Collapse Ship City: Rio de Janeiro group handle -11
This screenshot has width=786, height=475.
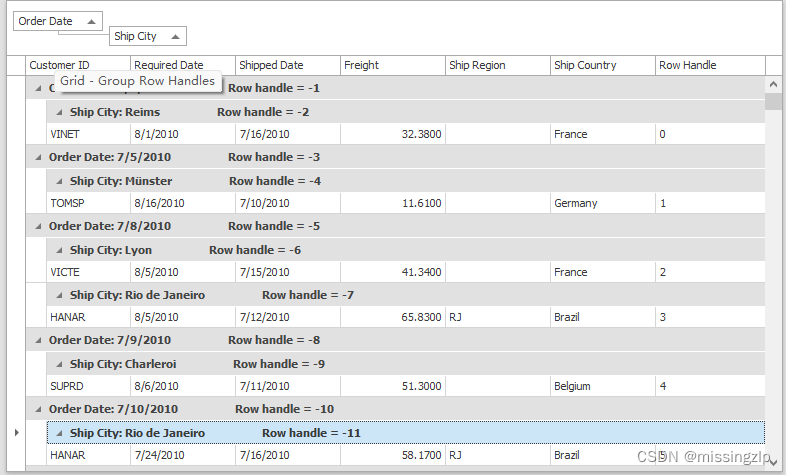pos(59,433)
